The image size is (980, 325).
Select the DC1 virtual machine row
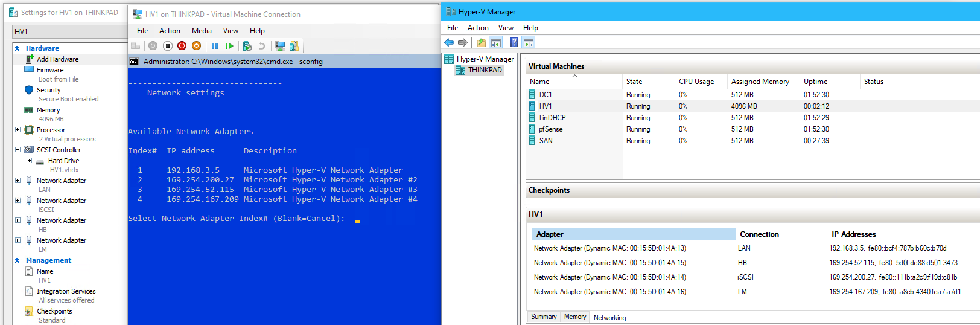point(753,95)
